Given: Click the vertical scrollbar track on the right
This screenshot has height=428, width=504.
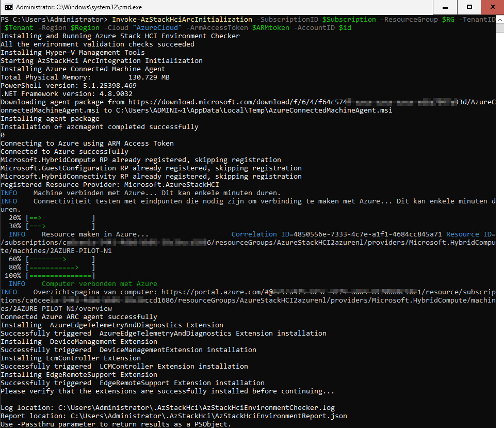Looking at the screenshot, I should click(x=499, y=207).
